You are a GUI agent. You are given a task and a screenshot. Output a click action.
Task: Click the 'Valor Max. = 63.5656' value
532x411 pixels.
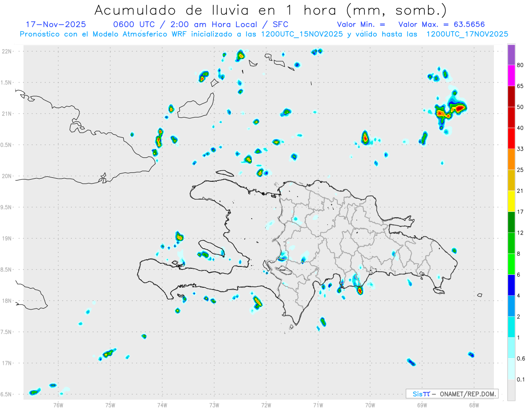coord(442,24)
